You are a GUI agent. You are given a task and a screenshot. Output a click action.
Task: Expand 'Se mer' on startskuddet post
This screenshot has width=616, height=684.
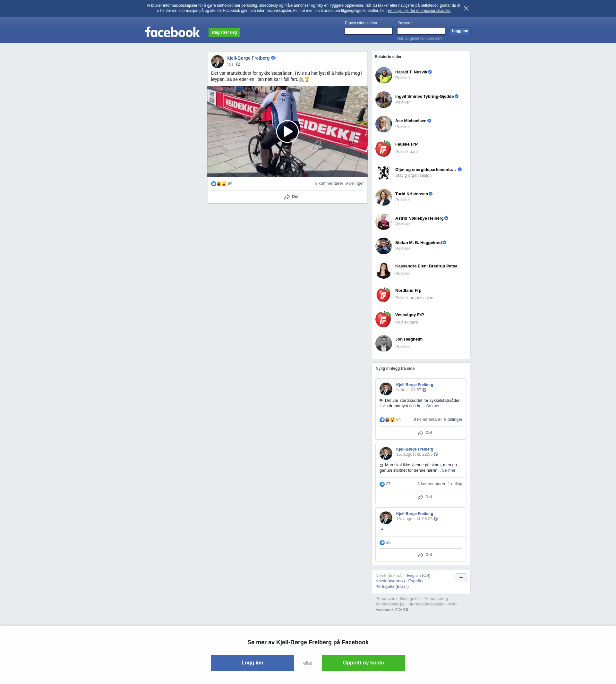[432, 406]
